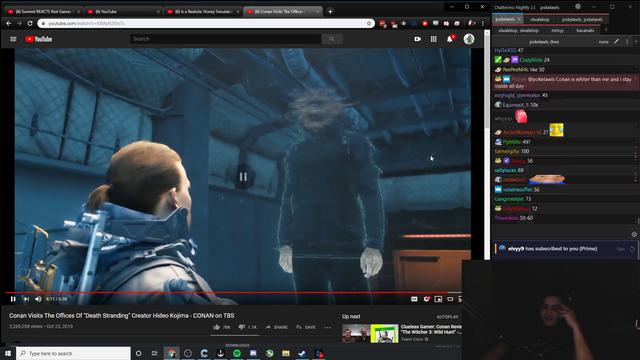Click username PeePeeMilk in chat
The image size is (640, 360).
pos(516,70)
